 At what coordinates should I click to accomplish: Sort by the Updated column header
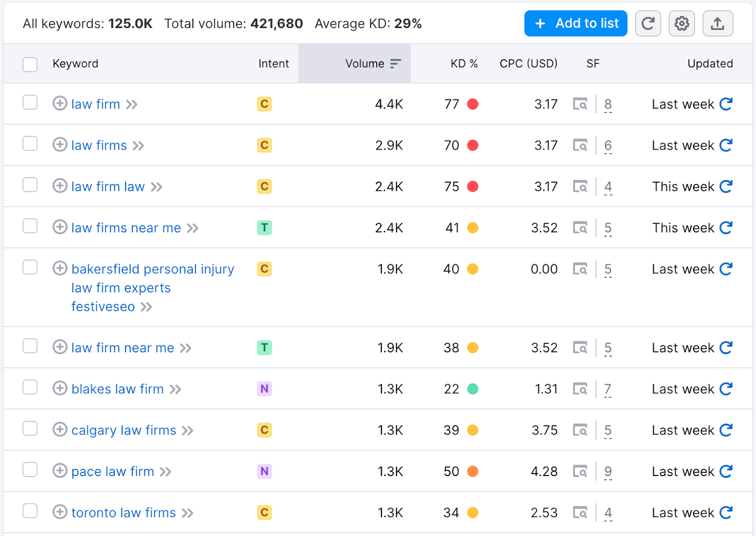click(710, 64)
